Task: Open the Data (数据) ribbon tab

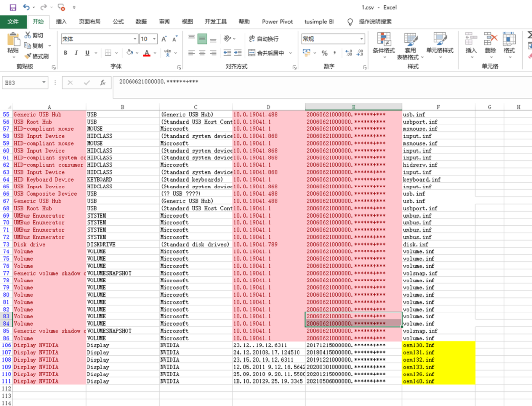Action: [141, 22]
